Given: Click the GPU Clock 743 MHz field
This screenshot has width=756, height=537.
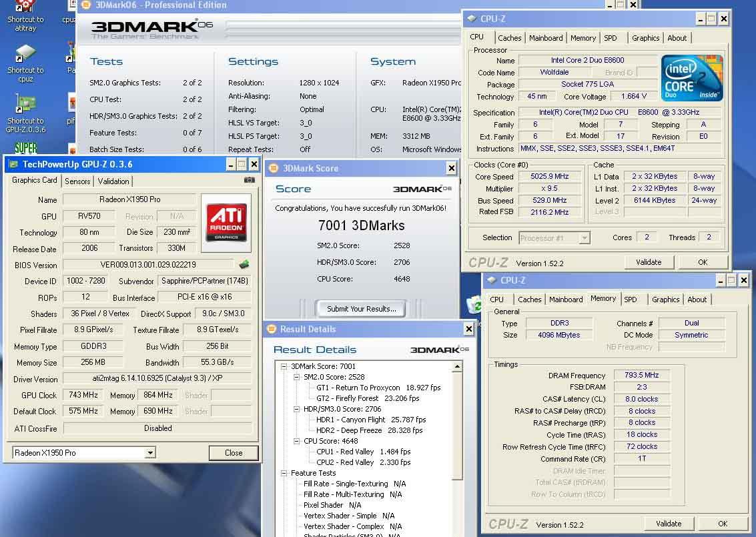Looking at the screenshot, I should pyautogui.click(x=83, y=395).
